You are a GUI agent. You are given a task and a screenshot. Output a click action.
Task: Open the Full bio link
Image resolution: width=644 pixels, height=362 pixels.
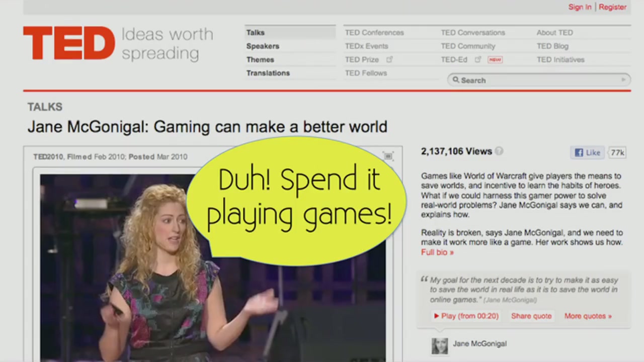[437, 252]
